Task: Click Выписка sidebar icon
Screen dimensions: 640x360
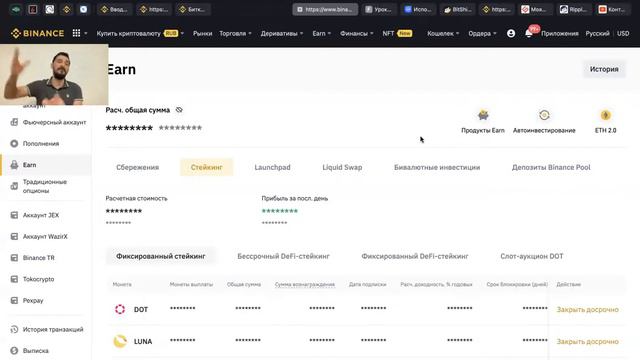Action: pos(14,351)
